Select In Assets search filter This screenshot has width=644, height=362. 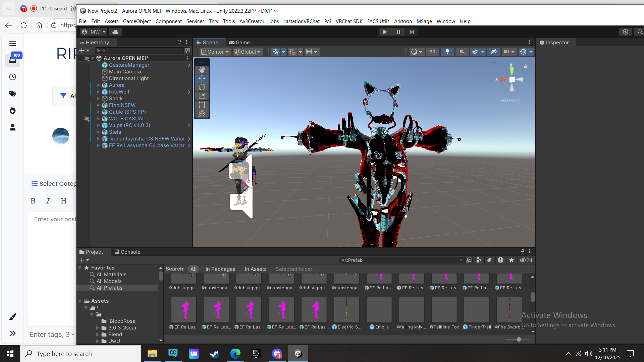point(256,269)
